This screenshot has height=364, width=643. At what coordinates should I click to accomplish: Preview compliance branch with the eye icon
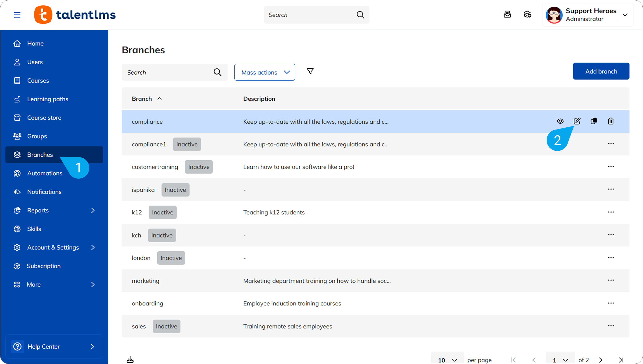tap(560, 121)
